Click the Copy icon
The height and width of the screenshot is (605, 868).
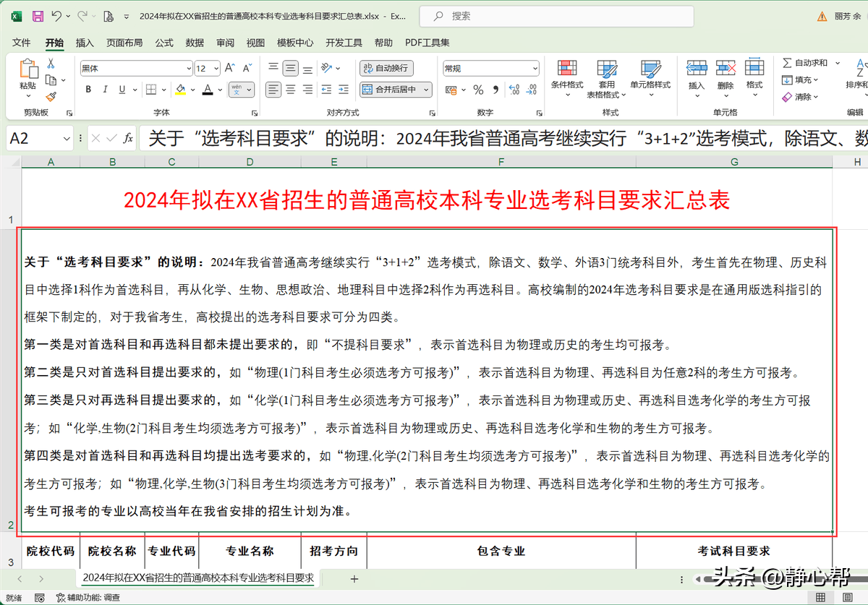point(51,80)
